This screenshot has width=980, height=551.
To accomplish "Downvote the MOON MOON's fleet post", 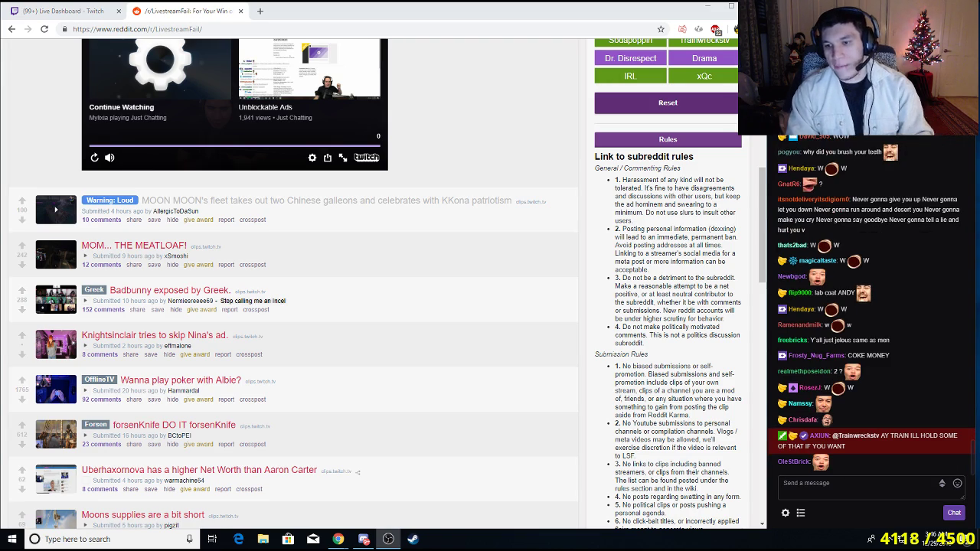I will coord(22,220).
